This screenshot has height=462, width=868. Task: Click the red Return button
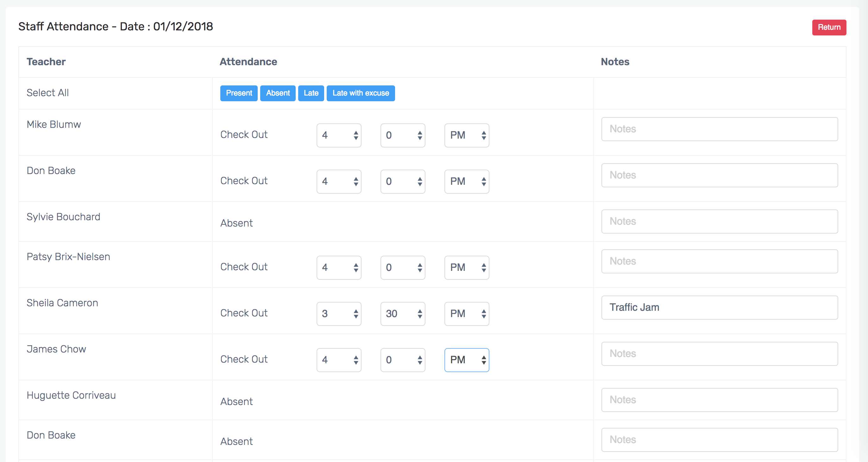[x=828, y=27]
